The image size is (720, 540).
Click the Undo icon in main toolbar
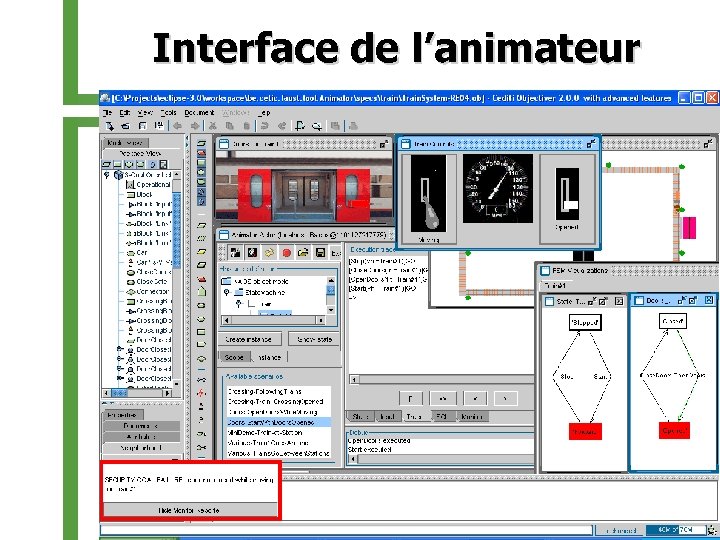point(264,126)
